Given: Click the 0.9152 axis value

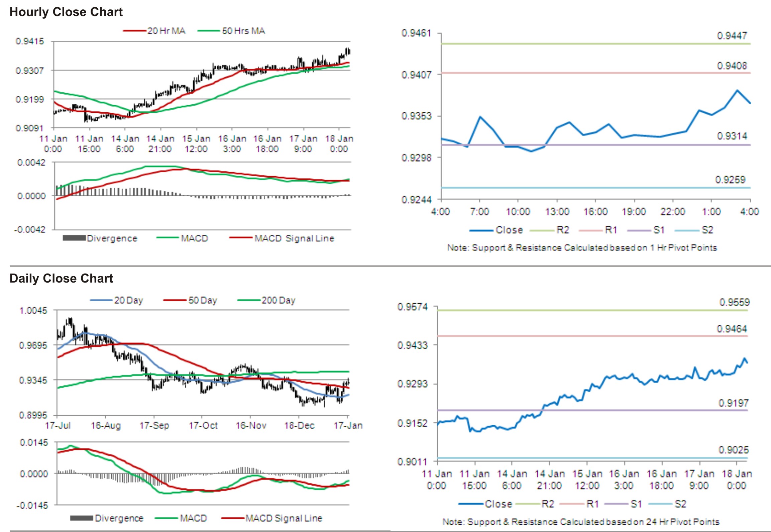Looking at the screenshot, I should pyautogui.click(x=413, y=423).
